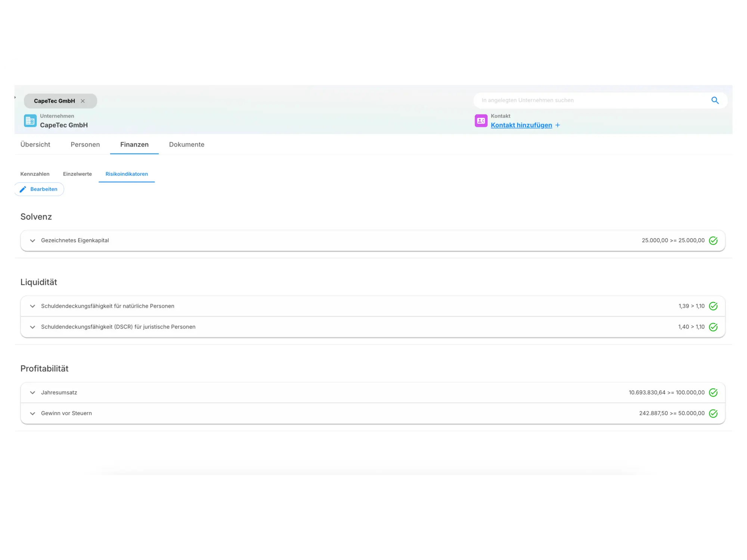Select the Kennzahlen sub-tab

pyautogui.click(x=35, y=174)
